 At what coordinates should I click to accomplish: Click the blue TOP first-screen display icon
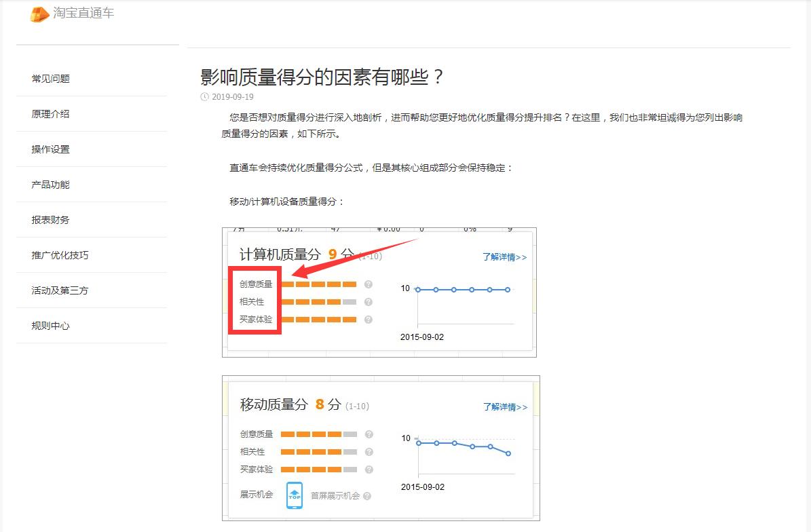tap(295, 495)
